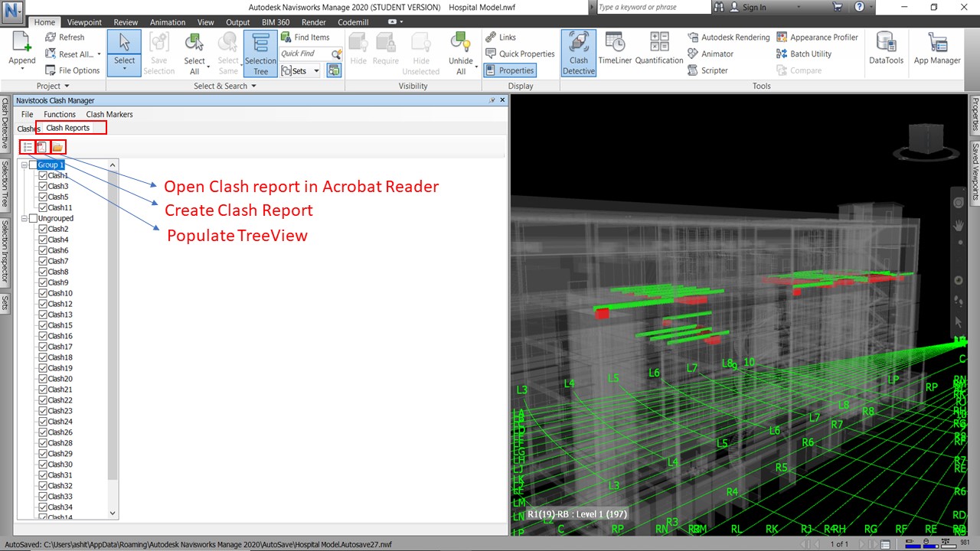Open DataTools
This screenshot has height=551, width=980.
[x=887, y=48]
